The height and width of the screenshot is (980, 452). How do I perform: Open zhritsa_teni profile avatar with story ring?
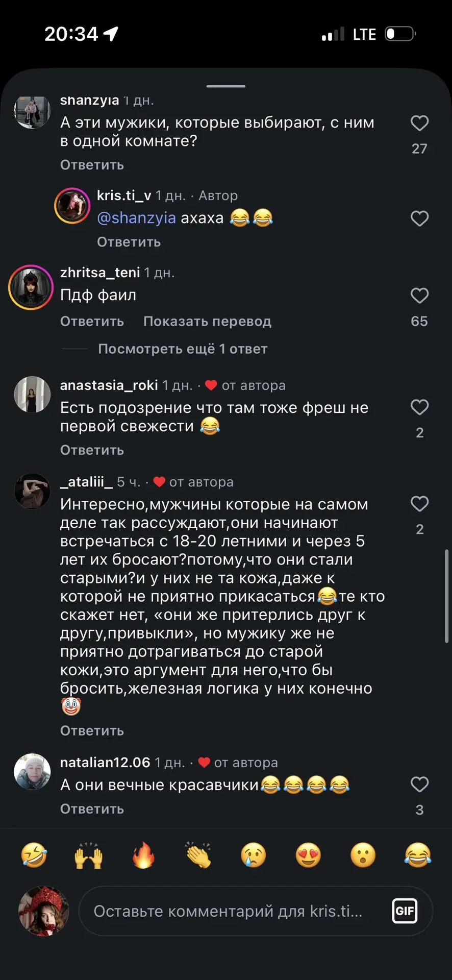[31, 287]
